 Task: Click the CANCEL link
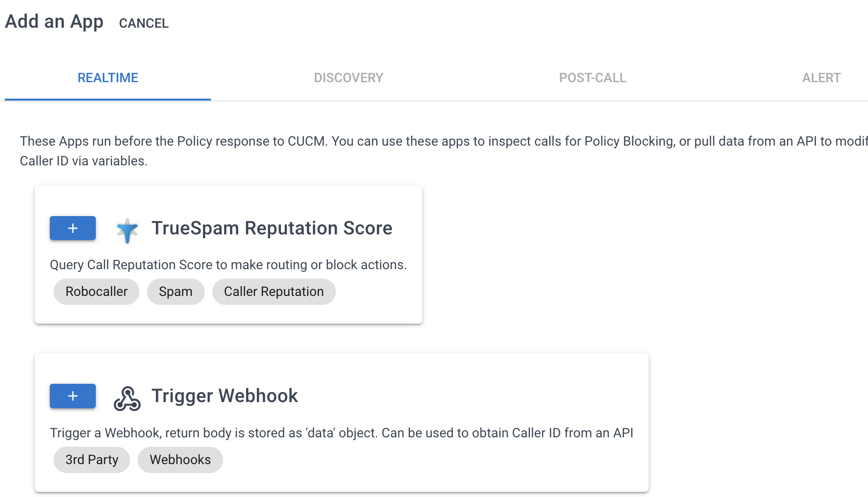[144, 23]
